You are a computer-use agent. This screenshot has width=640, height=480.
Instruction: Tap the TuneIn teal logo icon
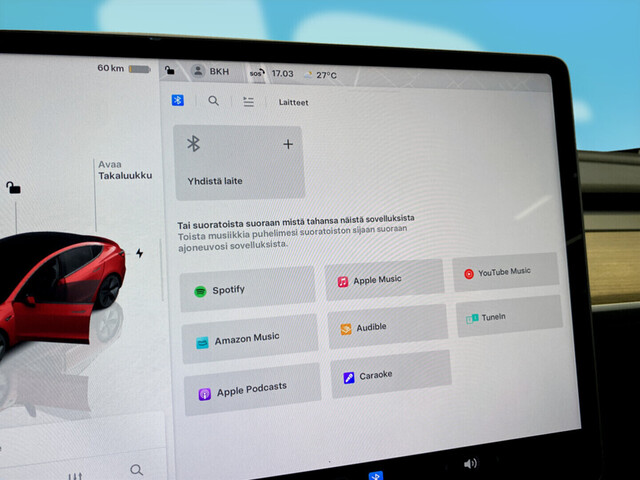point(472,318)
